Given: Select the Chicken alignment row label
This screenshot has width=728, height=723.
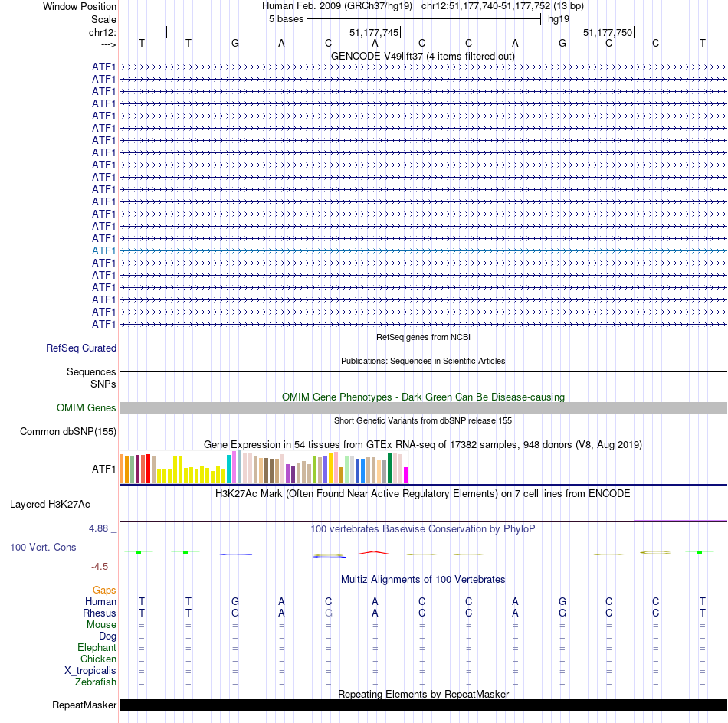Looking at the screenshot, I should 98,659.
